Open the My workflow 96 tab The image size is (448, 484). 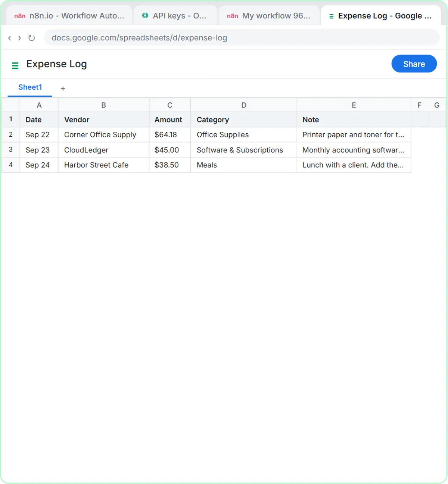point(269,16)
